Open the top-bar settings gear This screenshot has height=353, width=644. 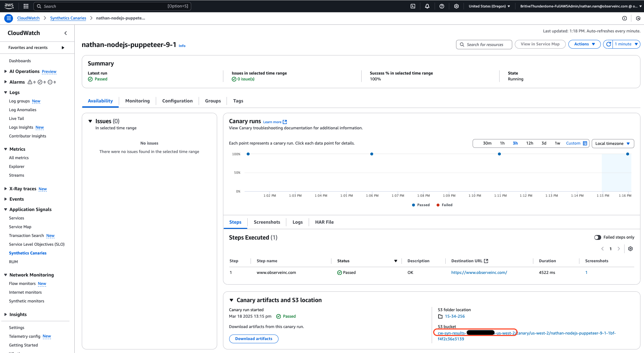(x=456, y=6)
